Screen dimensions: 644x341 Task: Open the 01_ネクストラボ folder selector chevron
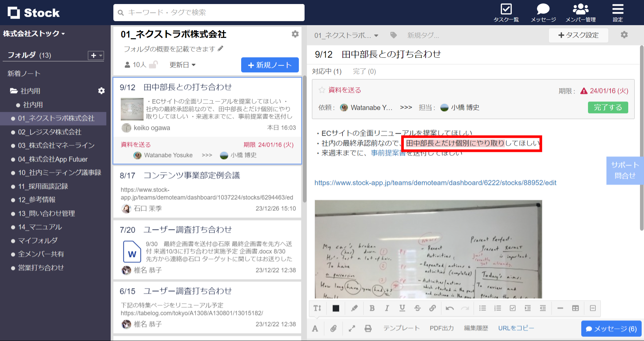tap(376, 35)
